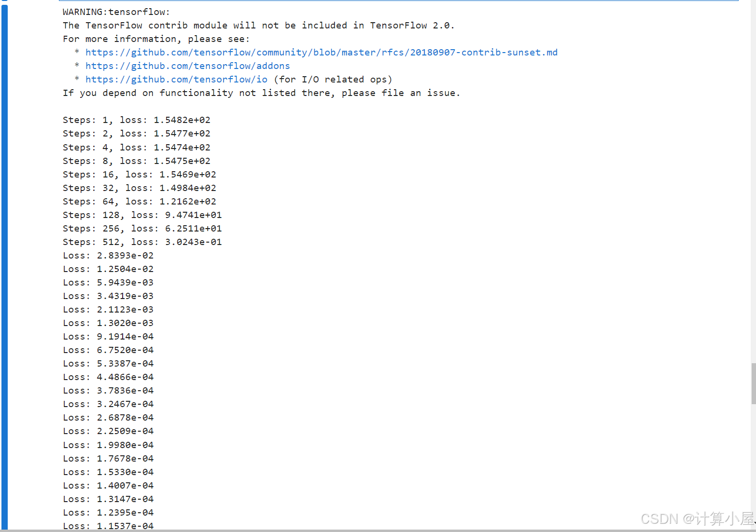
Task: Select the line 'Loss: 1.7678e-04'
Action: coord(108,459)
